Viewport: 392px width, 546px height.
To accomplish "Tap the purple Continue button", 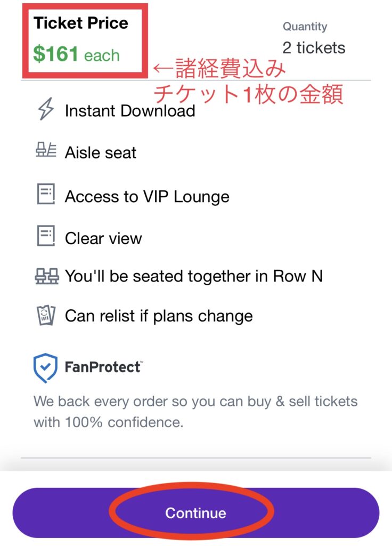I will [x=196, y=512].
